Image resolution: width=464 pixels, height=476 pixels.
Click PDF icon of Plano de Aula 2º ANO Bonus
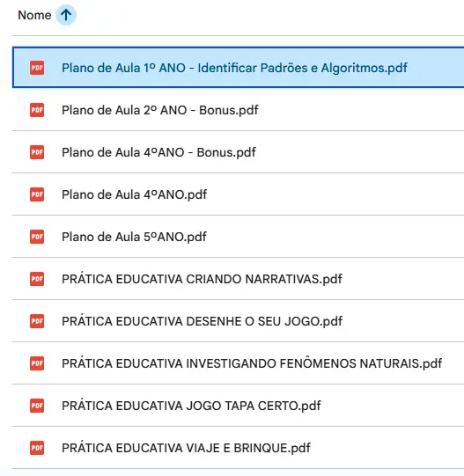(37, 110)
